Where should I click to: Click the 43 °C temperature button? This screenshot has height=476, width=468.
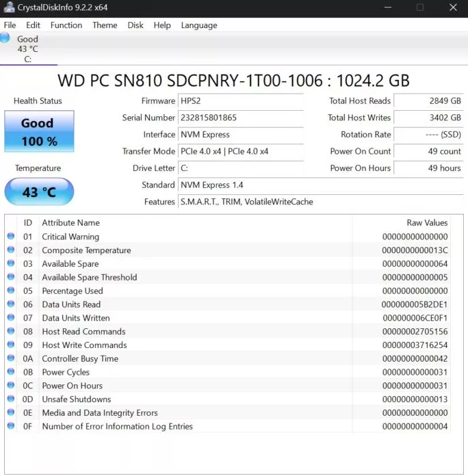38,192
